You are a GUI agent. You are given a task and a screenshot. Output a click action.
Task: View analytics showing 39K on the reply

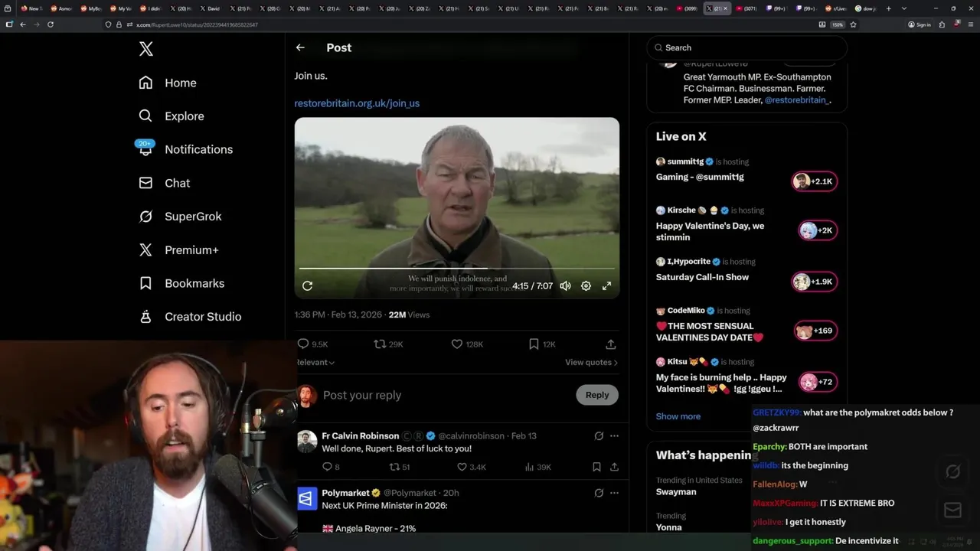click(x=539, y=467)
